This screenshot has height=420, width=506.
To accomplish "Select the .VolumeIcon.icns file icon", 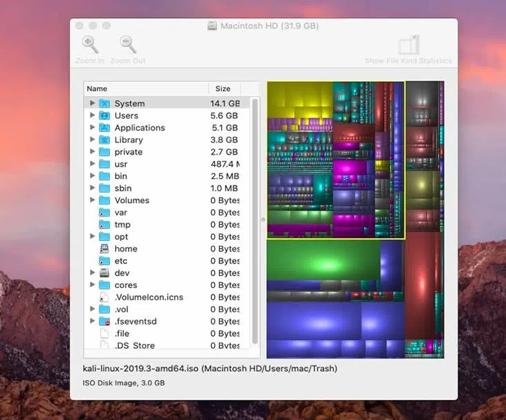I will (x=104, y=297).
